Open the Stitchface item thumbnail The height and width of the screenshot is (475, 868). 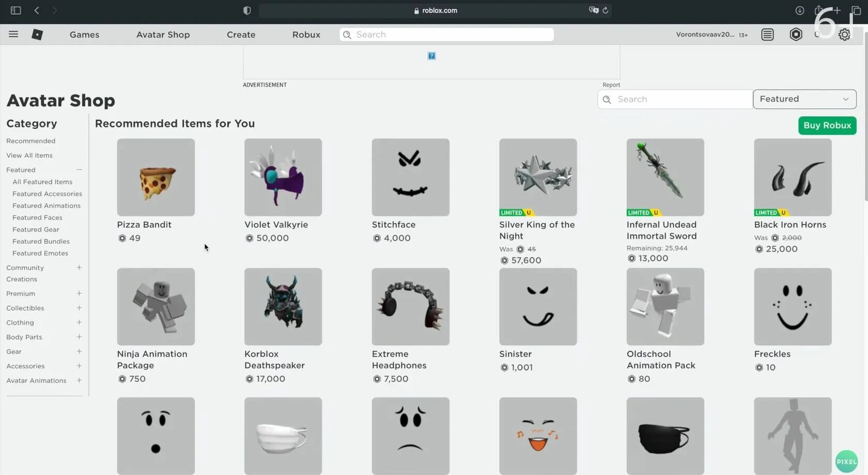[x=410, y=177]
